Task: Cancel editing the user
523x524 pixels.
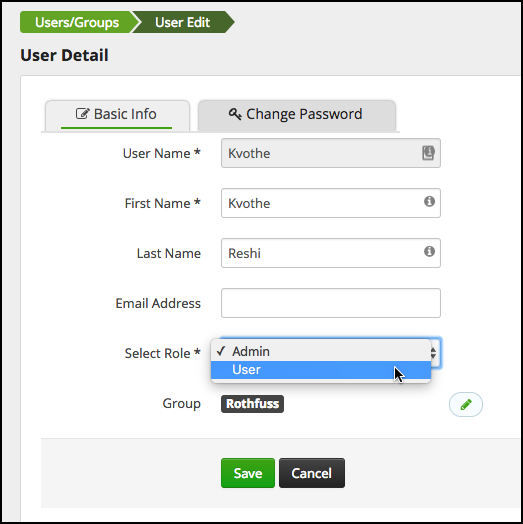Action: click(312, 473)
